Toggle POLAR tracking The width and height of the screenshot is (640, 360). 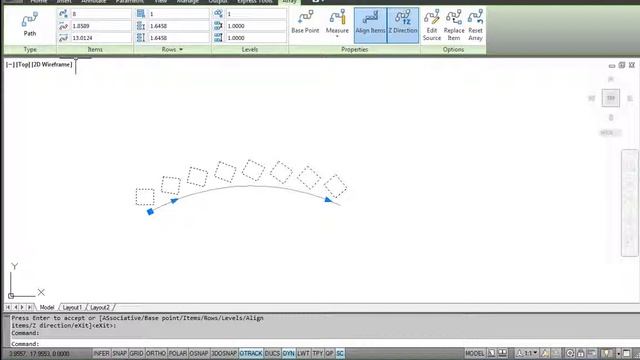tap(178, 353)
